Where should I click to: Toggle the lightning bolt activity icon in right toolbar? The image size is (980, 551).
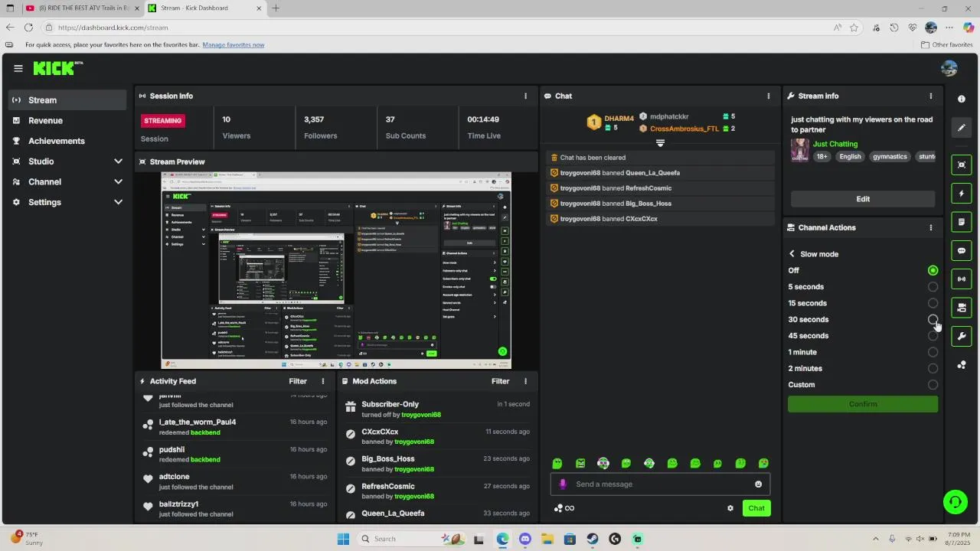[x=962, y=194]
